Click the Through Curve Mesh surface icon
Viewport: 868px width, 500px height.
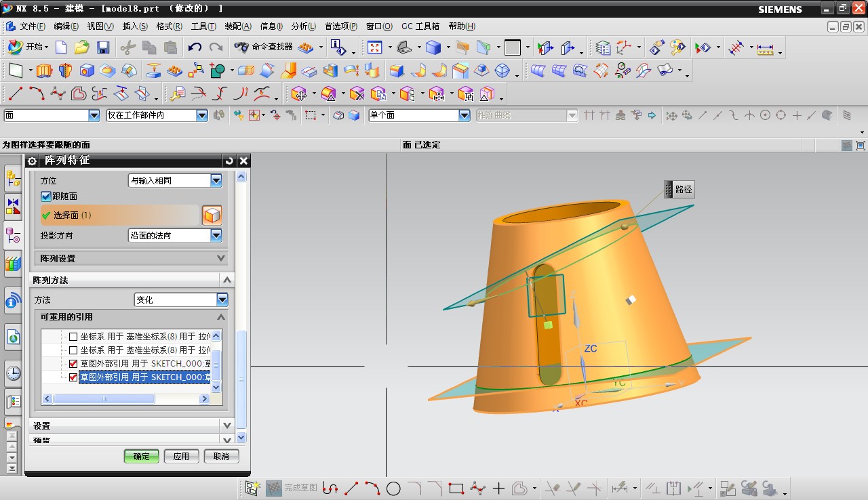tap(559, 70)
